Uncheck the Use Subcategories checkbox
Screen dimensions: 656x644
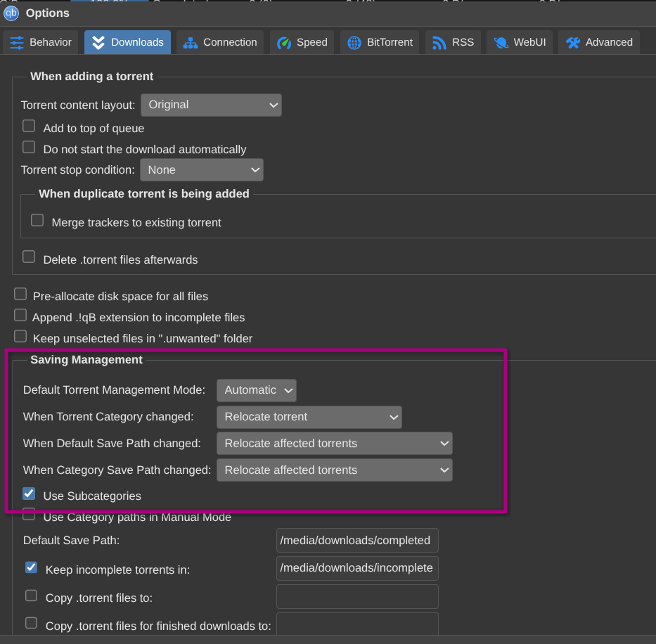tap(29, 494)
